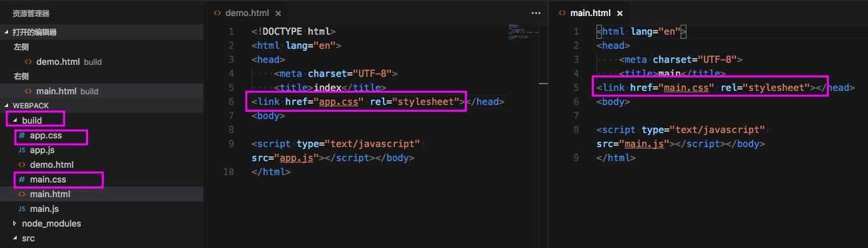Screen dimensions: 868x248
Task: Open demo.html in the build folder tree
Action: coord(51,165)
